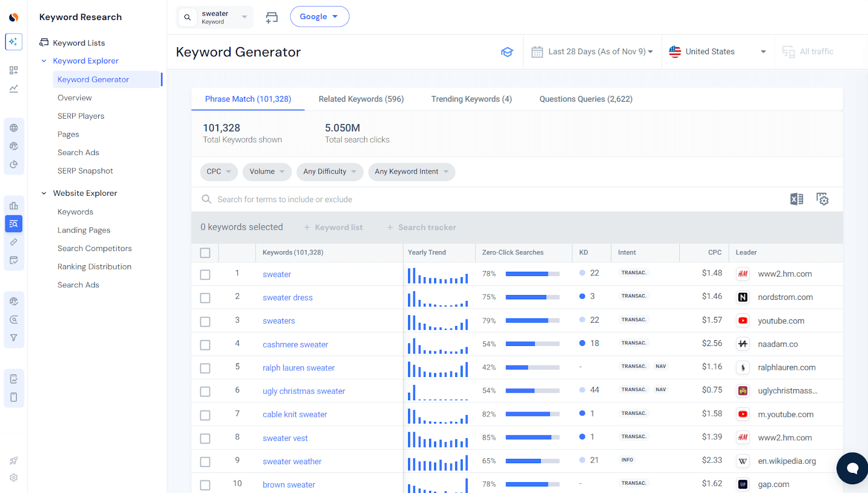Viewport: 868px width, 493px height.
Task: Click the Search tracker button
Action: pos(422,227)
